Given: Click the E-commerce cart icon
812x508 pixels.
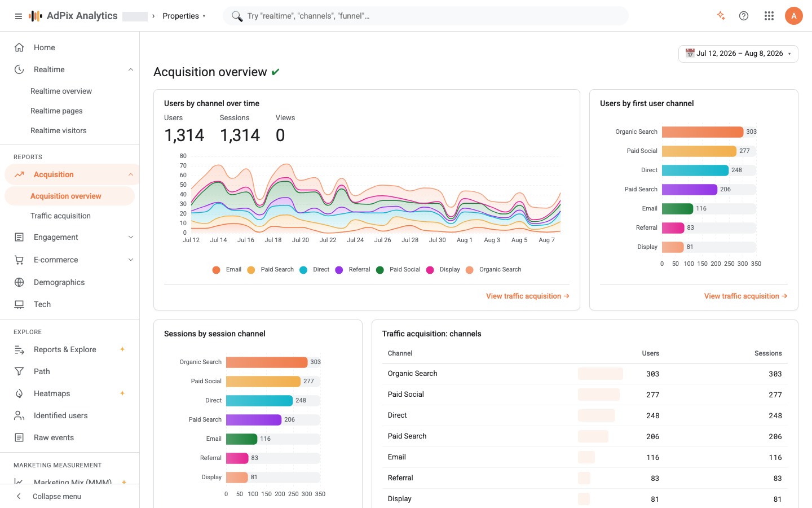Looking at the screenshot, I should (x=19, y=260).
